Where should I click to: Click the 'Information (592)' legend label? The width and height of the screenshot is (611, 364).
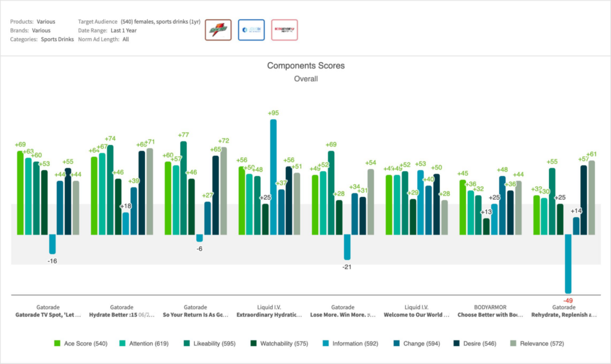click(356, 343)
